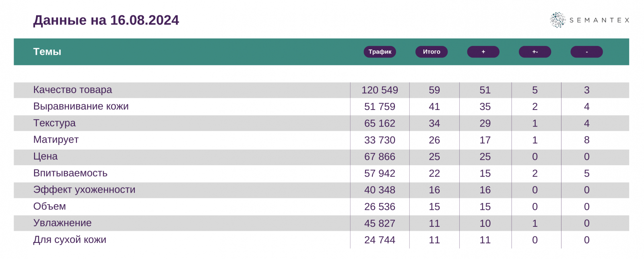This screenshot has width=644, height=259.
Task: Select the Матирует row label
Action: pyautogui.click(x=56, y=140)
